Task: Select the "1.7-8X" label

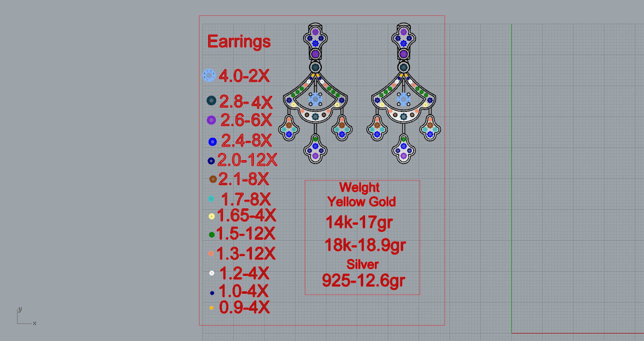Action: [x=246, y=199]
